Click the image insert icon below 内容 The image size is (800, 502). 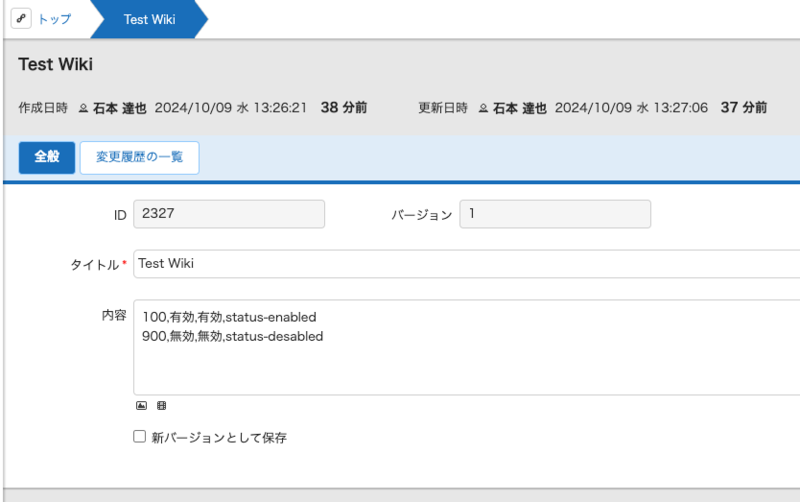click(x=141, y=406)
